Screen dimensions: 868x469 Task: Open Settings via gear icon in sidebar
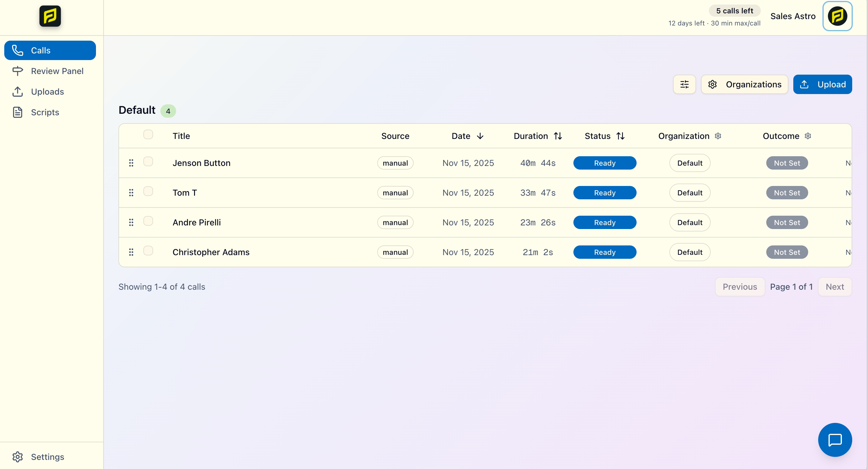(18, 457)
